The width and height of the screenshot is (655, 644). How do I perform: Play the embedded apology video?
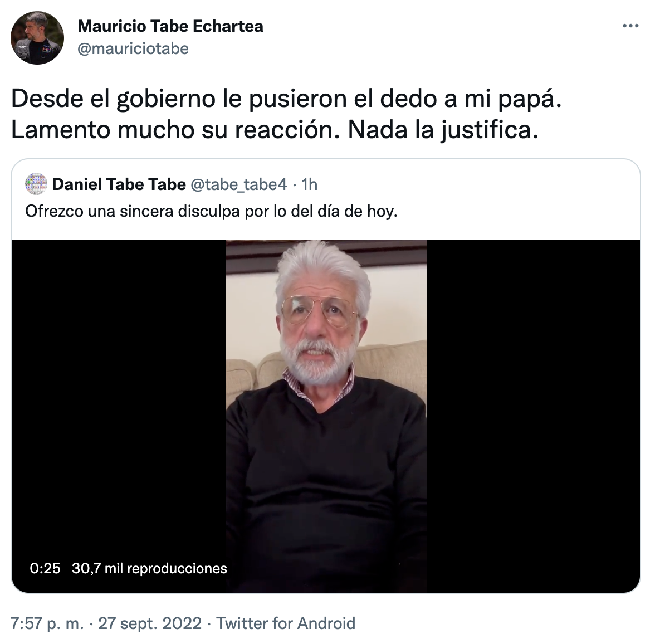[x=326, y=416]
